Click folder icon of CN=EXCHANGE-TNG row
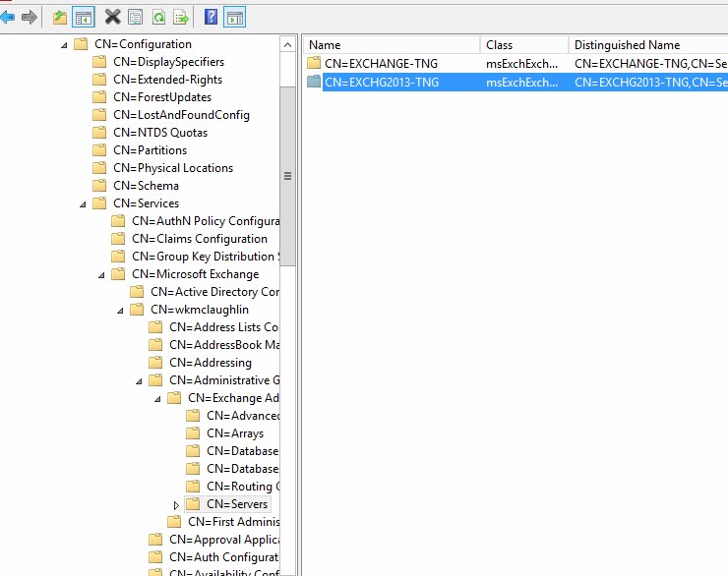 [x=314, y=63]
